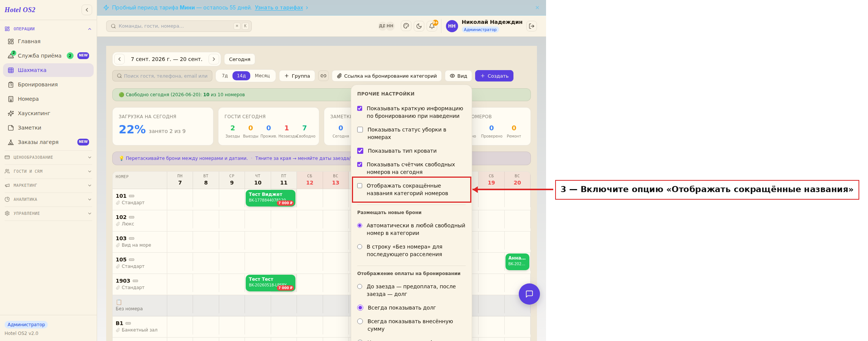
Task: Select the «Без номера» row placement option
Action: coord(360,247)
